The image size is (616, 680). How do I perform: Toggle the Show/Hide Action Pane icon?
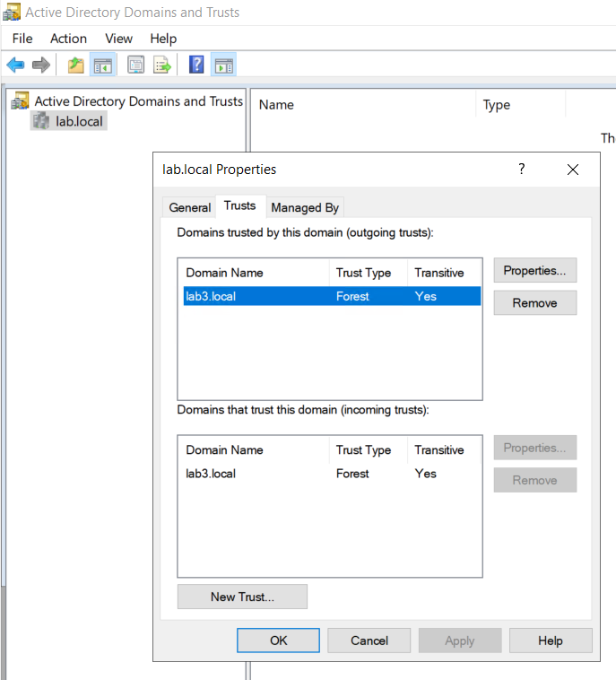coord(223,65)
